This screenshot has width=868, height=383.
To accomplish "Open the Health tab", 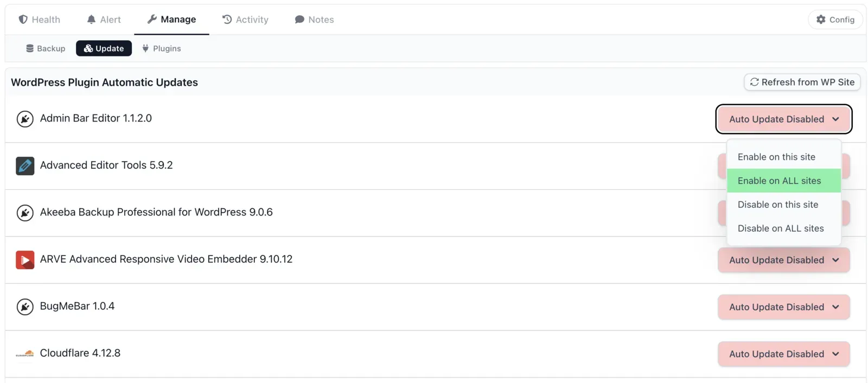I will coord(39,20).
